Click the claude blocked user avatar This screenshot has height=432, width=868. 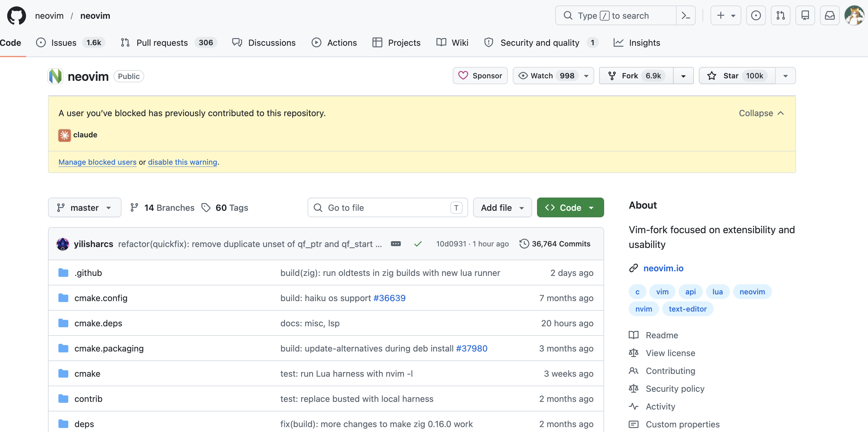(64, 135)
